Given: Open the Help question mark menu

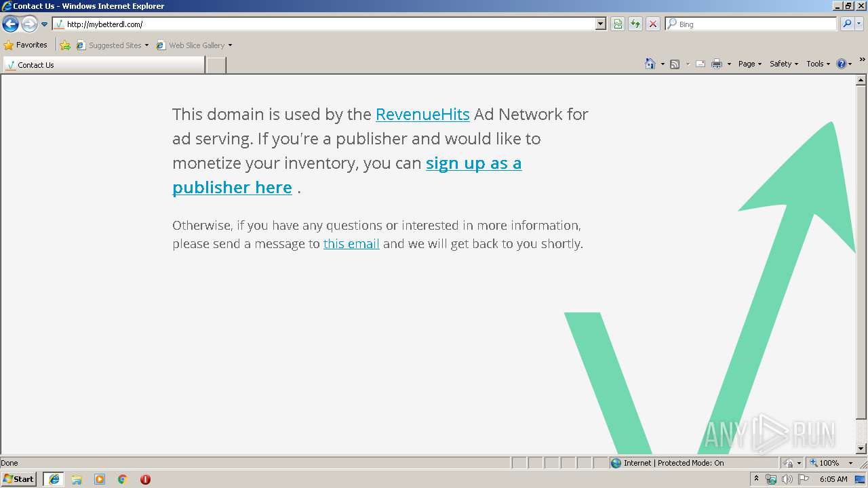Looking at the screenshot, I should tap(844, 64).
